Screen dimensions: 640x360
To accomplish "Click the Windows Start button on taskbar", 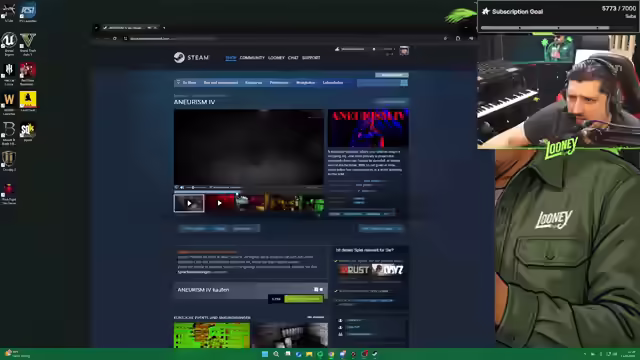I will [265, 354].
